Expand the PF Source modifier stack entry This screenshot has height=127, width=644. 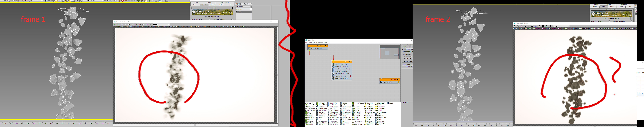point(237,12)
